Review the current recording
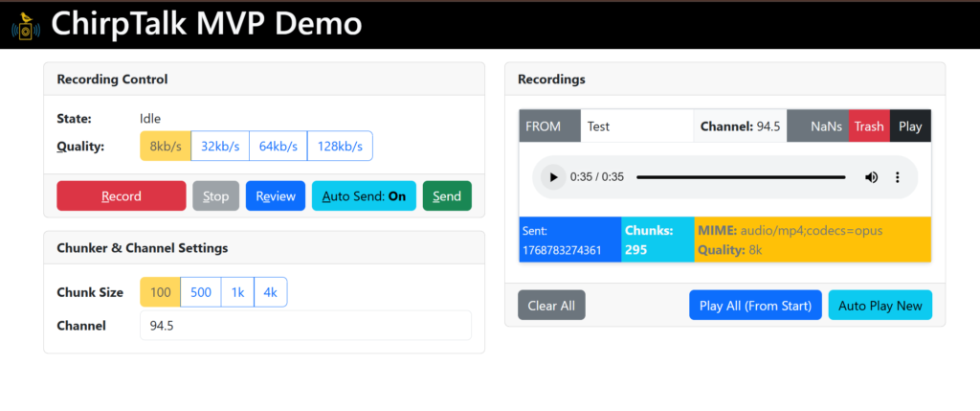Image resolution: width=980 pixels, height=411 pixels. coord(276,196)
